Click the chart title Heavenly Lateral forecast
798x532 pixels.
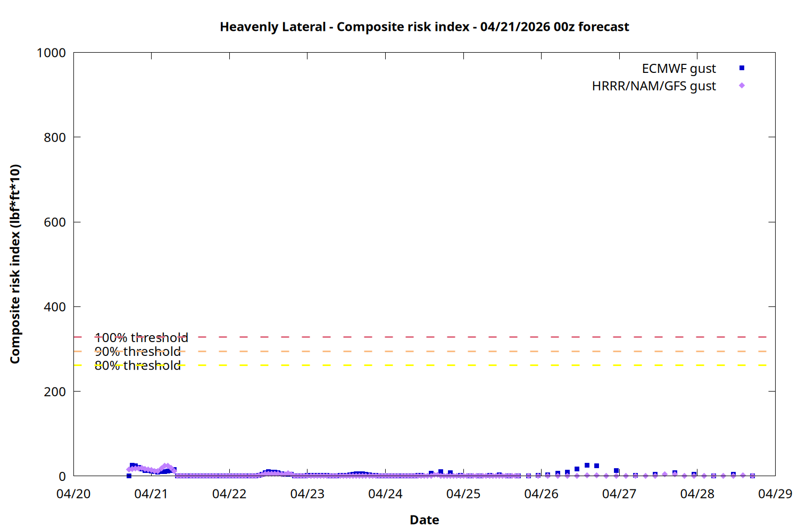click(424, 27)
